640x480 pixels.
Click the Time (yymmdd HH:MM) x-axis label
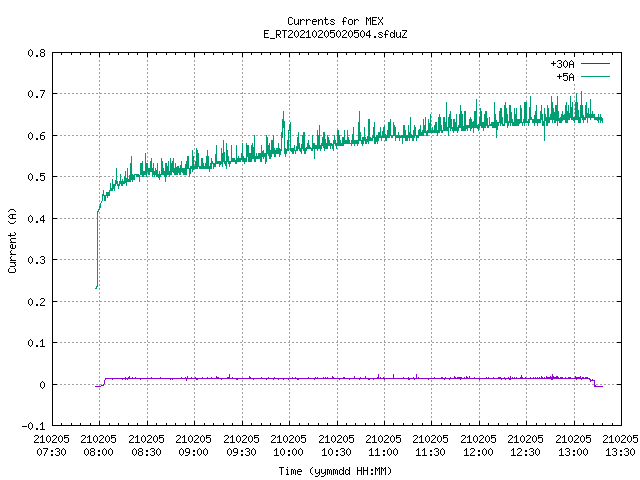pyautogui.click(x=335, y=471)
